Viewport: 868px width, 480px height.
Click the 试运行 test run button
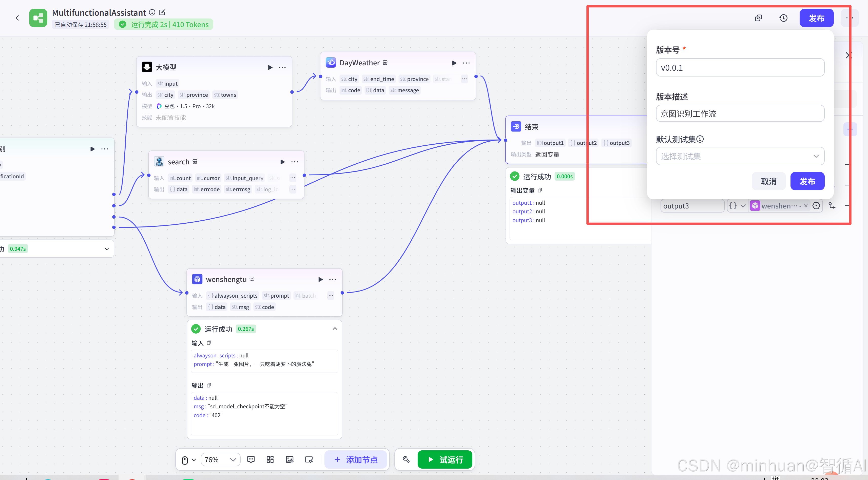(445, 459)
